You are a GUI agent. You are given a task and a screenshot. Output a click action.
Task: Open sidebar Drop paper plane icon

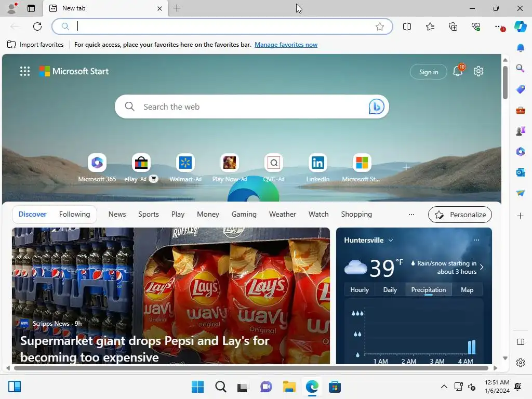(x=521, y=193)
